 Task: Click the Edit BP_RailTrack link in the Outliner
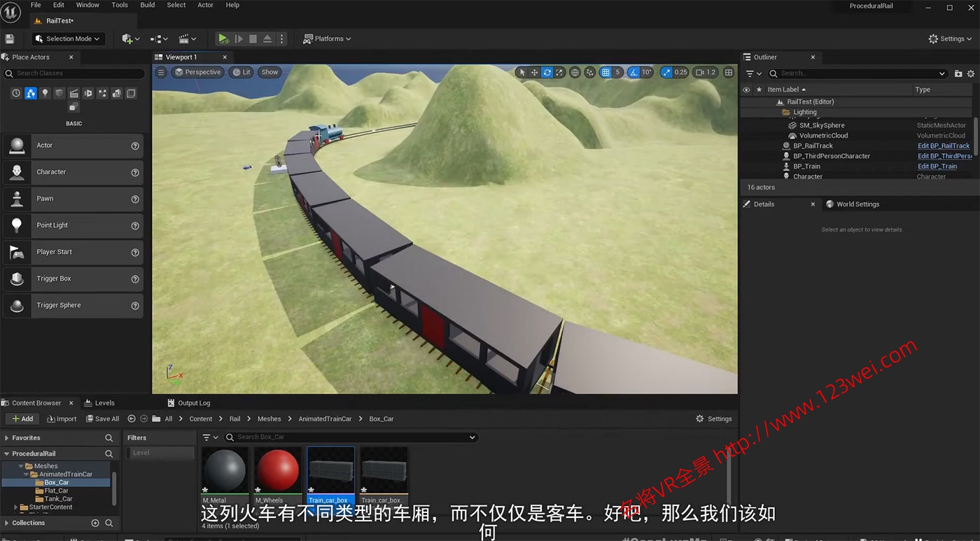click(943, 146)
